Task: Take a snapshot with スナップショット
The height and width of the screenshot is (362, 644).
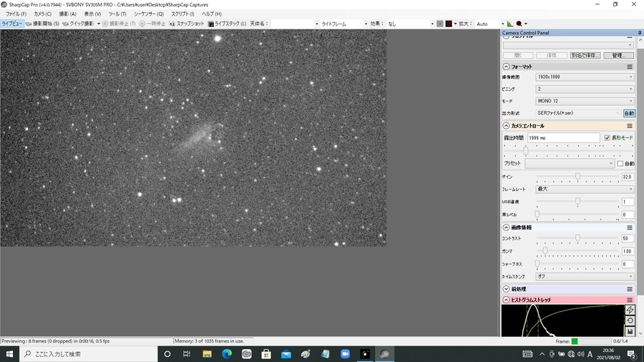Action: tap(187, 24)
